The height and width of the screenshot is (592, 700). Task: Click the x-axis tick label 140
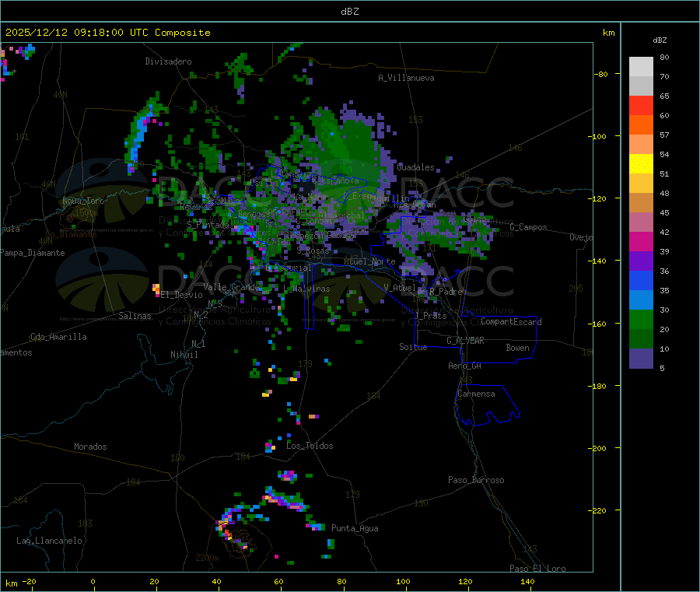point(527,581)
